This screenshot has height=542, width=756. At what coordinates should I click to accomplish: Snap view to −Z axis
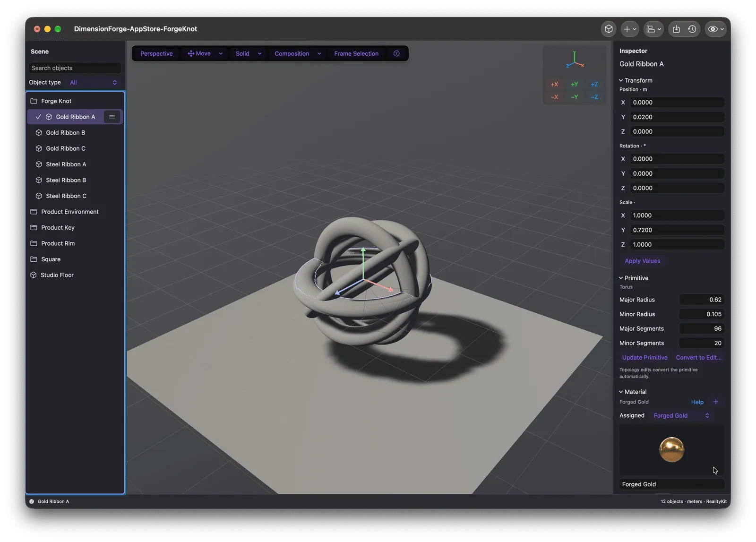[x=594, y=97]
